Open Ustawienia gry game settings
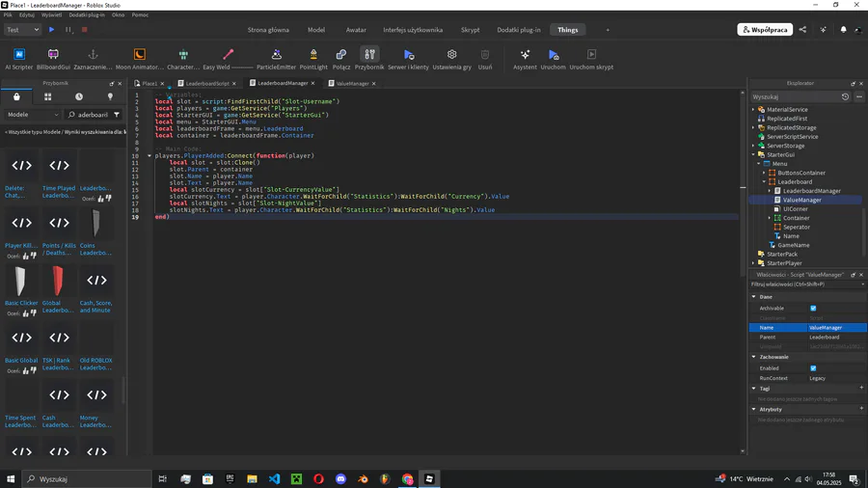Viewport: 868px width, 488px height. [x=451, y=58]
